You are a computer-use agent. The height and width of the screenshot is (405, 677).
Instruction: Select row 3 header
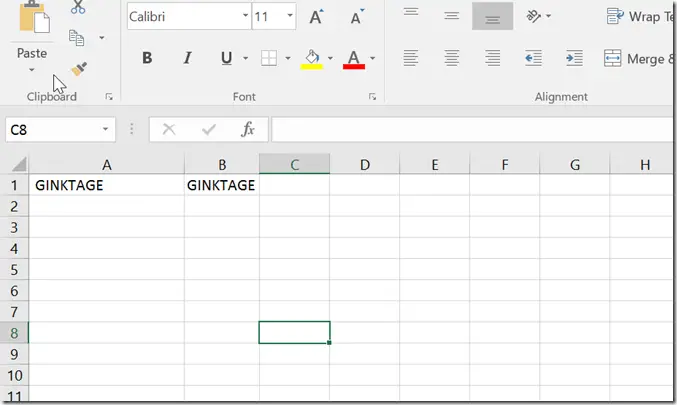[x=14, y=228]
